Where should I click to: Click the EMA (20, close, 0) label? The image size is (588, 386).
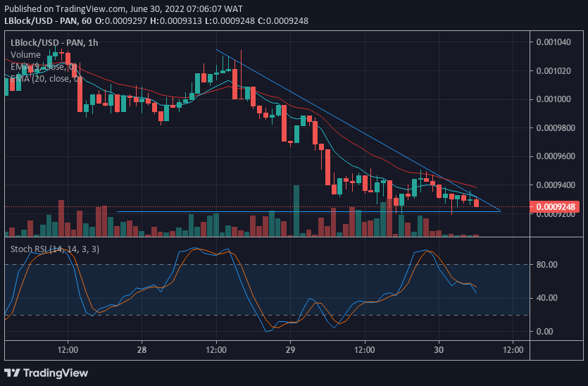tap(46, 79)
